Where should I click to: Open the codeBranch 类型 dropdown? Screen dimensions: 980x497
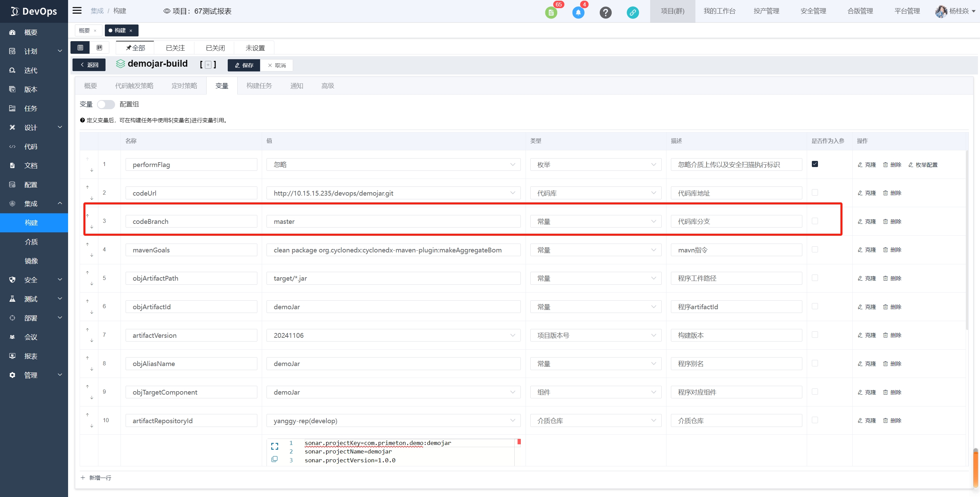(x=595, y=221)
